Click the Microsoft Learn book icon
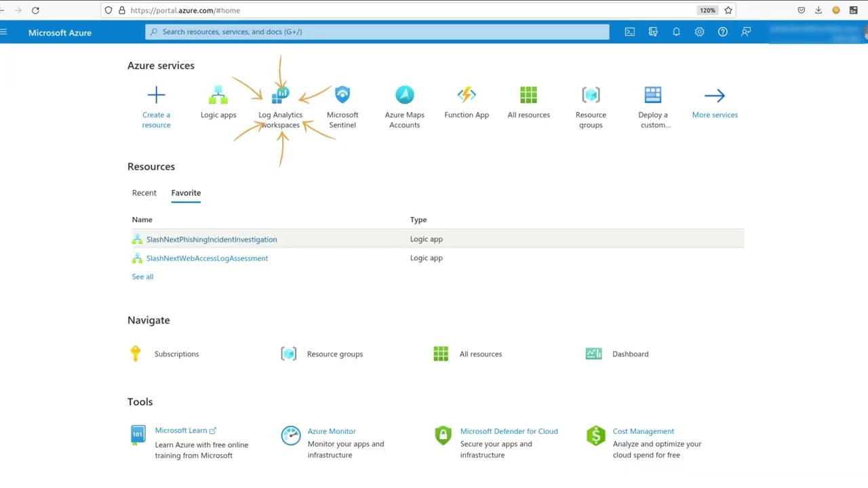The width and height of the screenshot is (868, 488). click(x=138, y=434)
